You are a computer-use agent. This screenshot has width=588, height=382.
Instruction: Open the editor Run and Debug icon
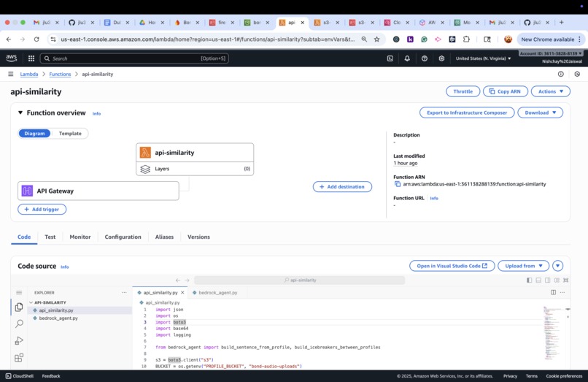click(19, 340)
